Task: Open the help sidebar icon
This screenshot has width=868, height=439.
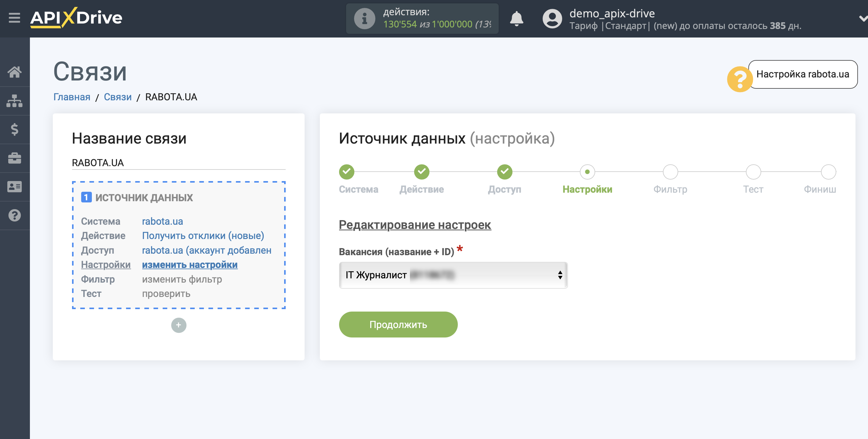Action: coord(14,215)
